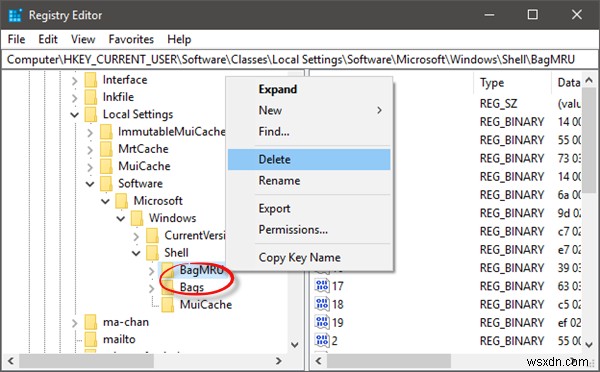Expand the Interface key
The width and height of the screenshot is (600, 372).
[75, 80]
